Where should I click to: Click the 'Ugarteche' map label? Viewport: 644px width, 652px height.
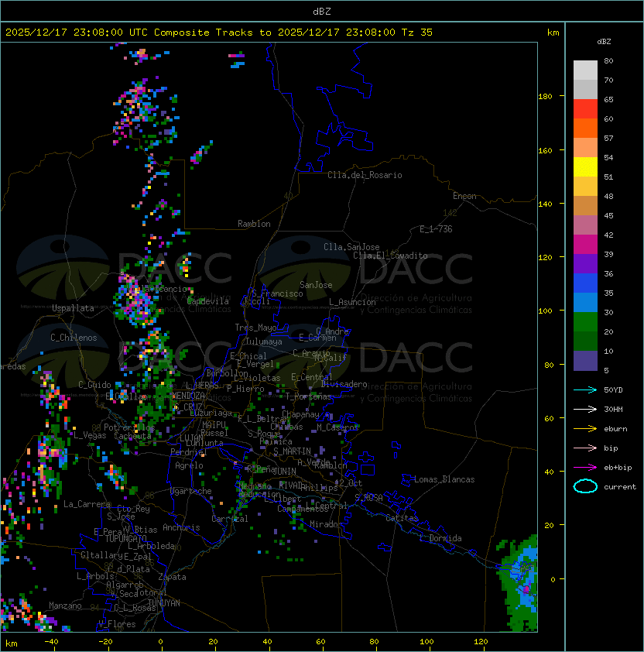[x=191, y=491]
